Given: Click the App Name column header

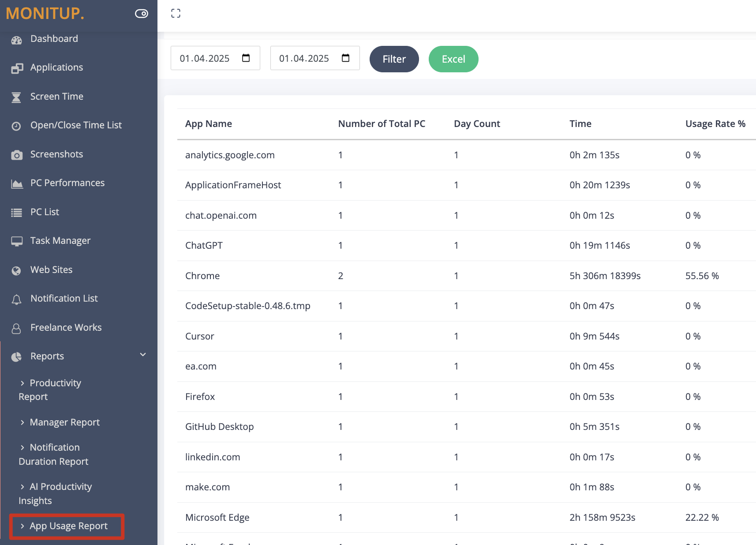Looking at the screenshot, I should click(208, 124).
